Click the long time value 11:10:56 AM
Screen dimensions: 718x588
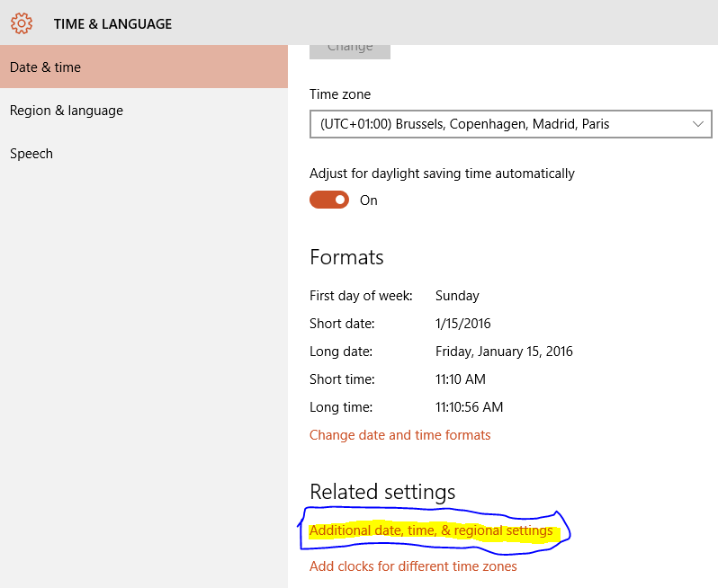469,407
